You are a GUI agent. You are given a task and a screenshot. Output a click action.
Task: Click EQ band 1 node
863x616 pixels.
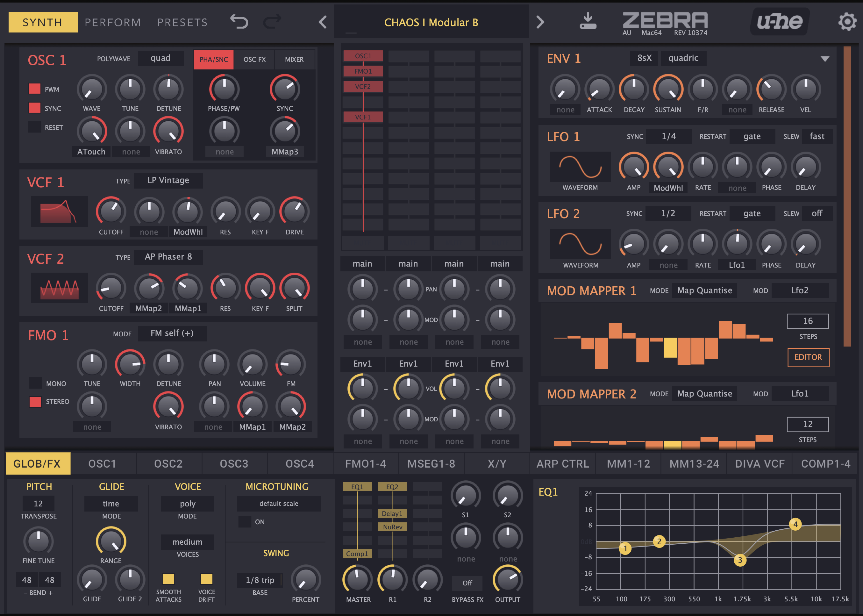click(x=625, y=548)
